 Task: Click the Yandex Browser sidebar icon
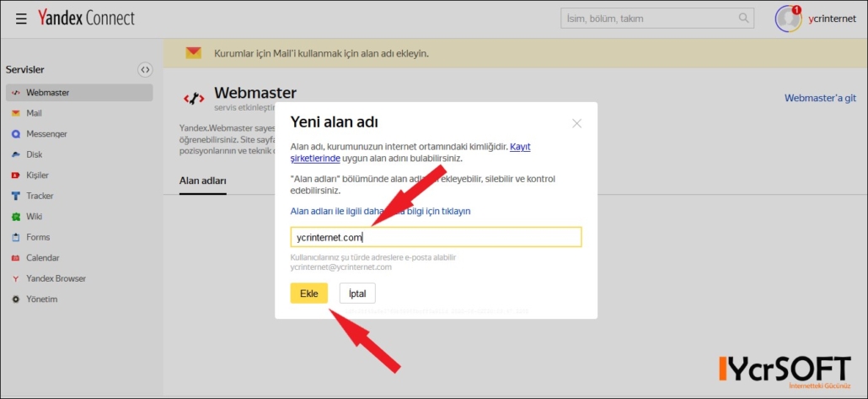click(x=15, y=278)
